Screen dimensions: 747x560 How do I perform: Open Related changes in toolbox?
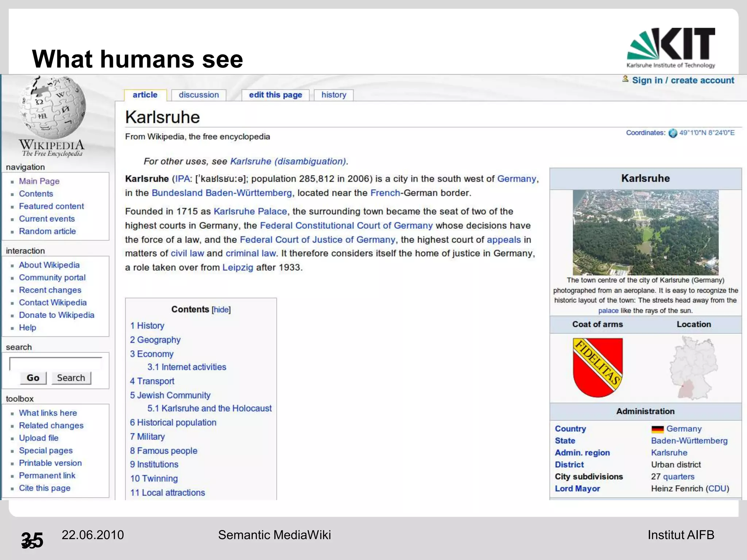(x=51, y=425)
